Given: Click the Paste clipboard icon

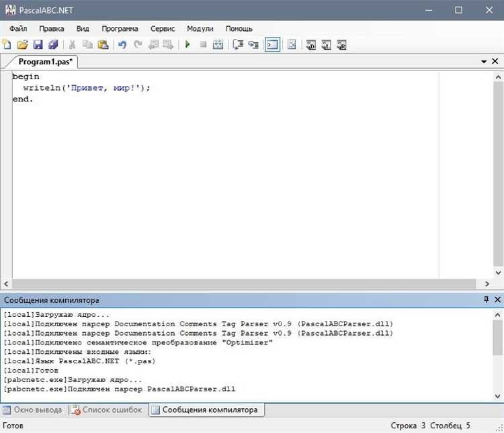Looking at the screenshot, I should click(103, 45).
